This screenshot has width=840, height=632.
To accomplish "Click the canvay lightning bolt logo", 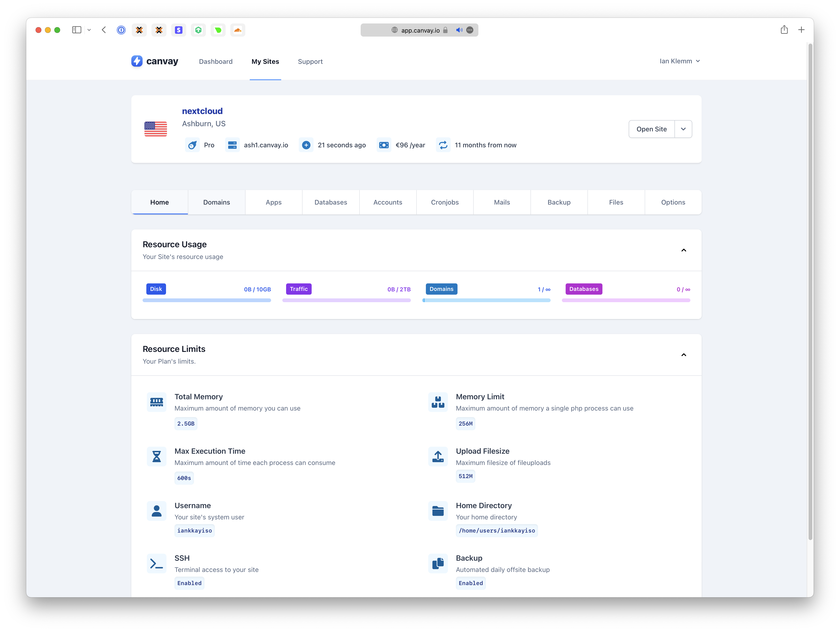I will (137, 61).
